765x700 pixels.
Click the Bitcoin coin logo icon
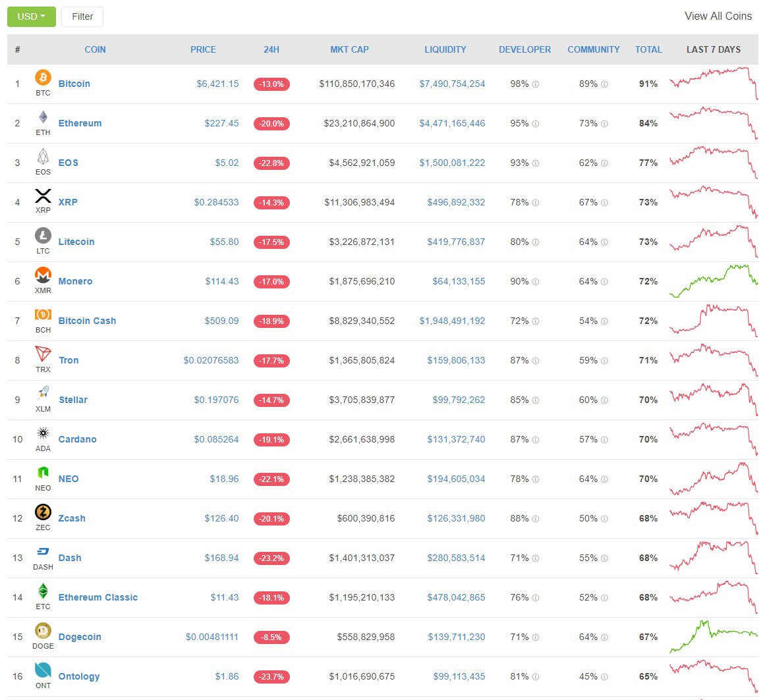pyautogui.click(x=43, y=78)
